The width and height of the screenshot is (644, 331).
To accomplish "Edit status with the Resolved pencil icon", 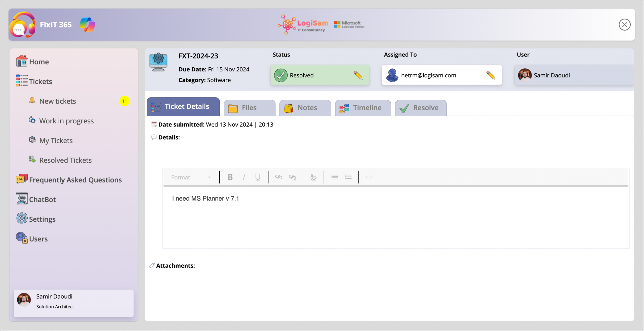I will pyautogui.click(x=358, y=75).
